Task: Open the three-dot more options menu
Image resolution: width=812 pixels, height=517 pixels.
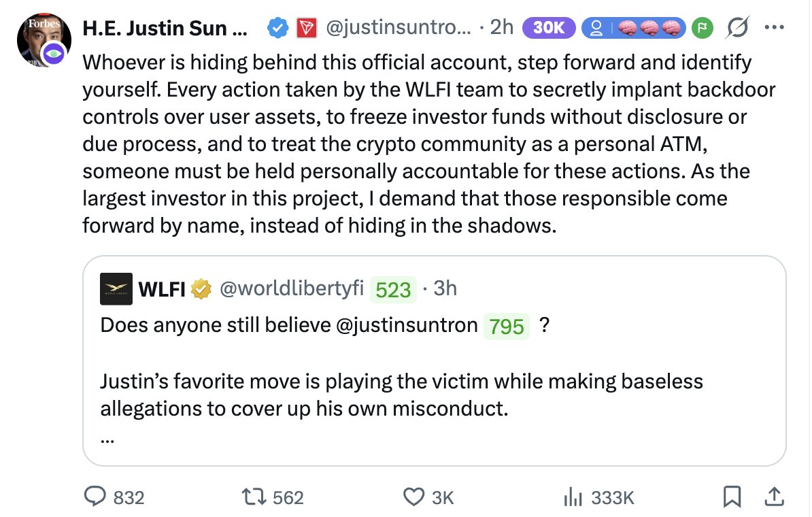Action: [773, 28]
